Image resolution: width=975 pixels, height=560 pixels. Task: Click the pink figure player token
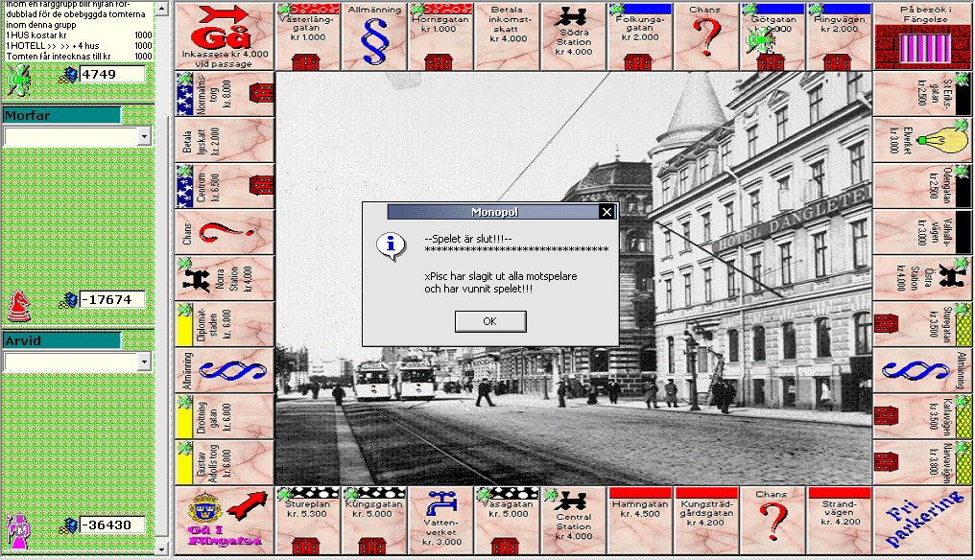16,531
